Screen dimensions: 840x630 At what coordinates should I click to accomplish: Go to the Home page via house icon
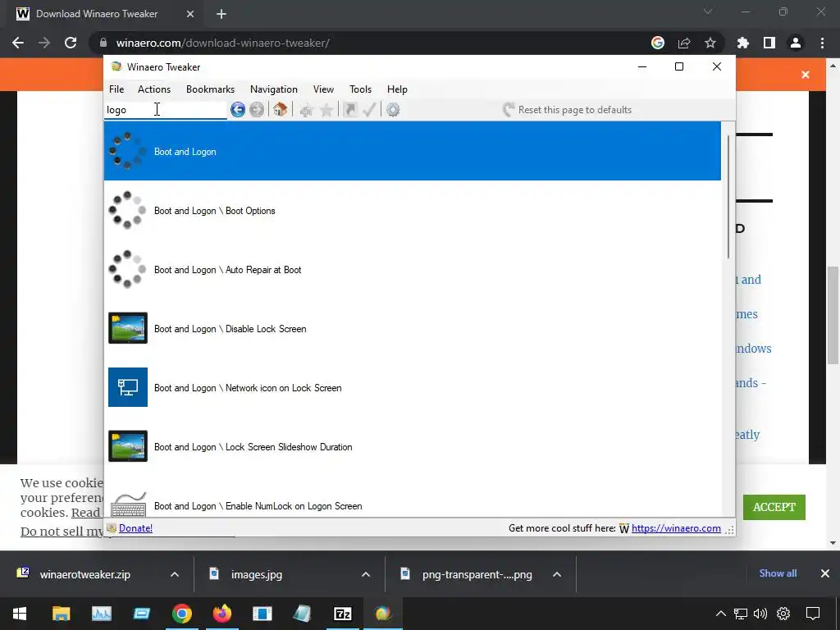click(x=280, y=110)
